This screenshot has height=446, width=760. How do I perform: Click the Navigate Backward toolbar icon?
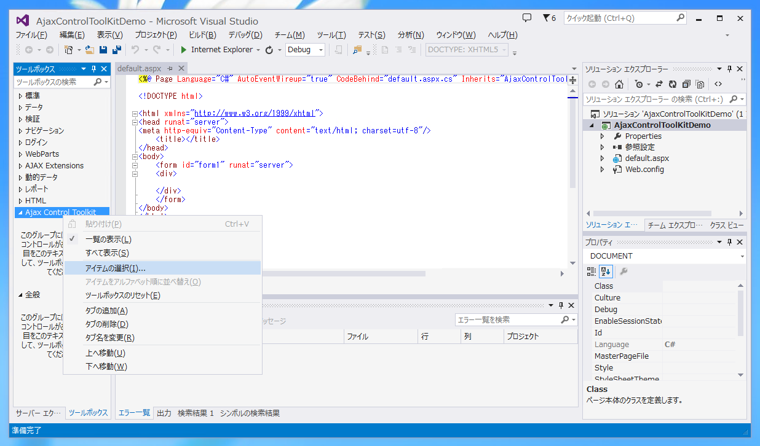[x=29, y=49]
